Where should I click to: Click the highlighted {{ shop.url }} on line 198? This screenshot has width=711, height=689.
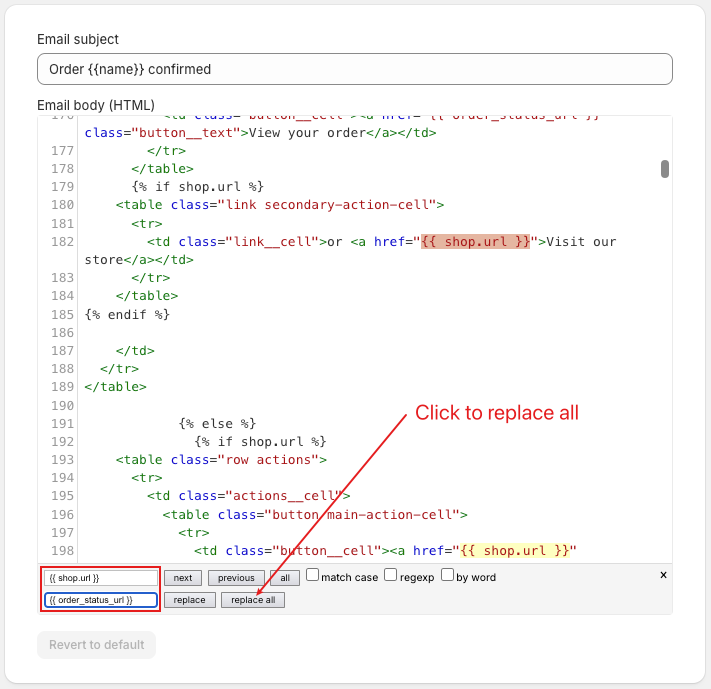pos(514,551)
